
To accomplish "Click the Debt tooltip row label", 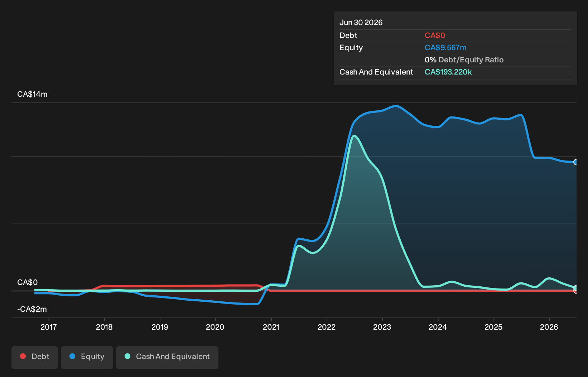I will tap(348, 35).
